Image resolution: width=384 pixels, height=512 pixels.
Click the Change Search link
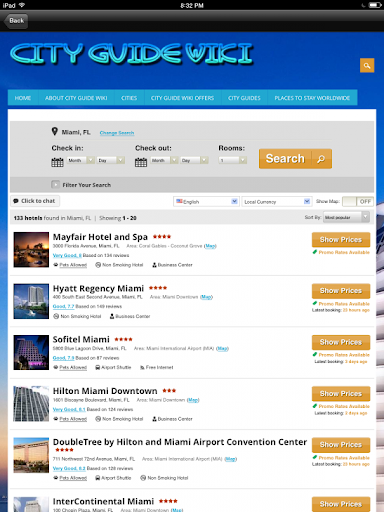[117, 133]
